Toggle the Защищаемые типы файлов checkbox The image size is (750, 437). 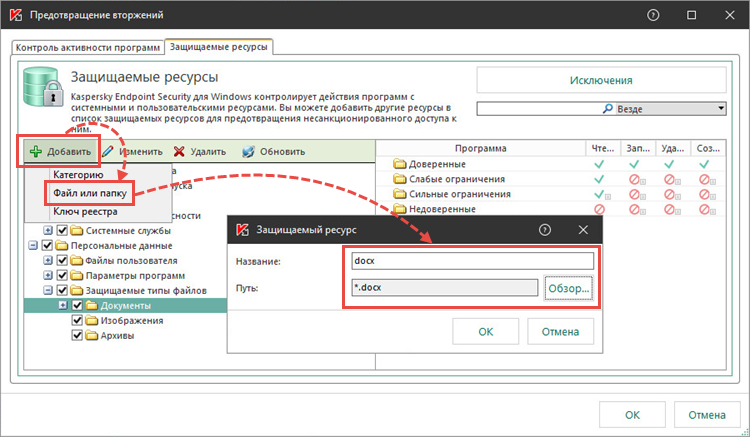point(62,290)
